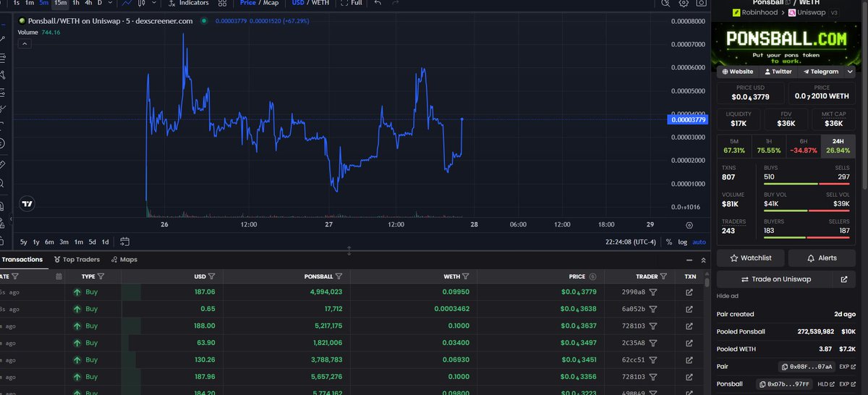Image resolution: width=868 pixels, height=395 pixels.
Task: Select the 24H stats period
Action: pos(838,145)
